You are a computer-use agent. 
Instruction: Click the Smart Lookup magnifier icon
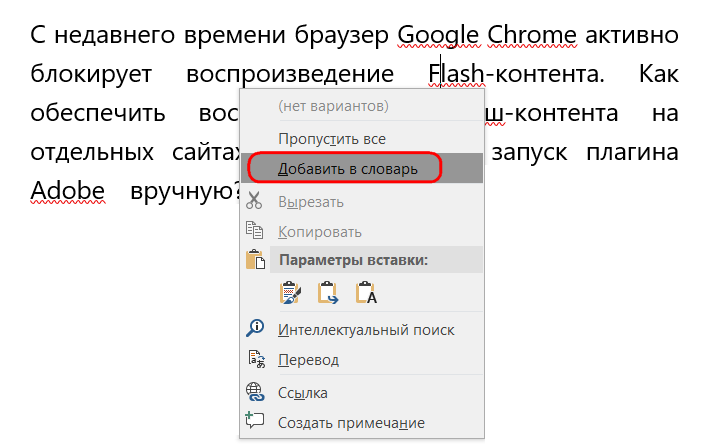click(x=255, y=329)
